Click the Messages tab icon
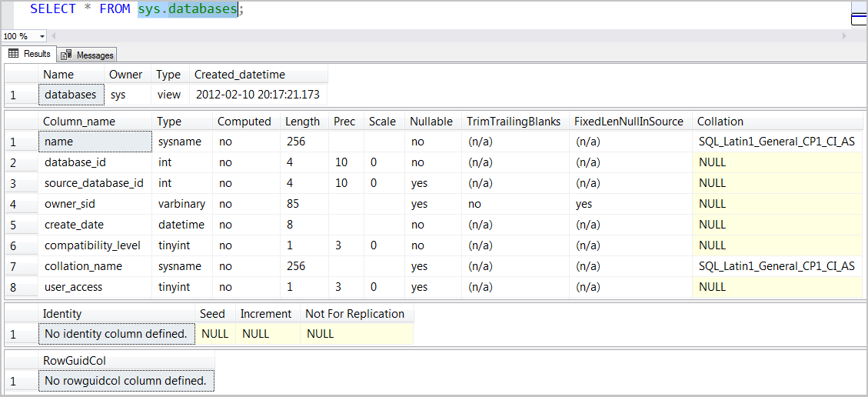Screen dimensions: 868x397 pyautogui.click(x=66, y=55)
